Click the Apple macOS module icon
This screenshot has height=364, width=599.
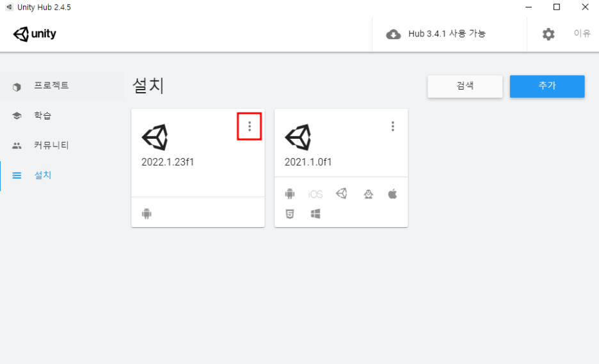pyautogui.click(x=393, y=194)
